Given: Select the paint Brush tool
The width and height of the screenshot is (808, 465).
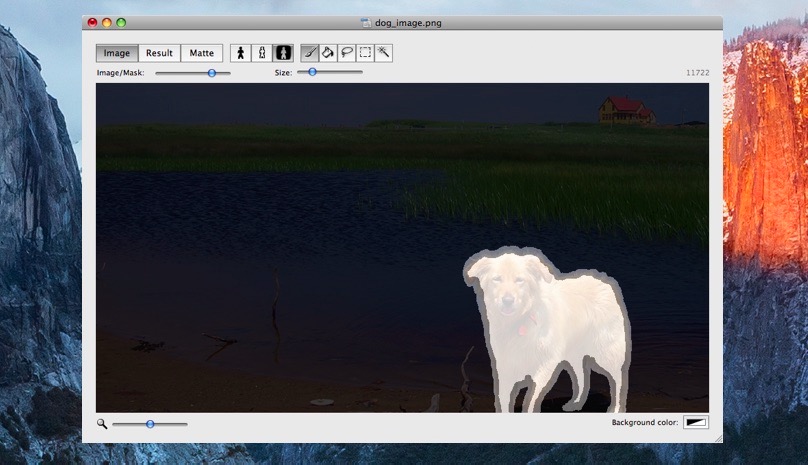Looking at the screenshot, I should tap(310, 53).
